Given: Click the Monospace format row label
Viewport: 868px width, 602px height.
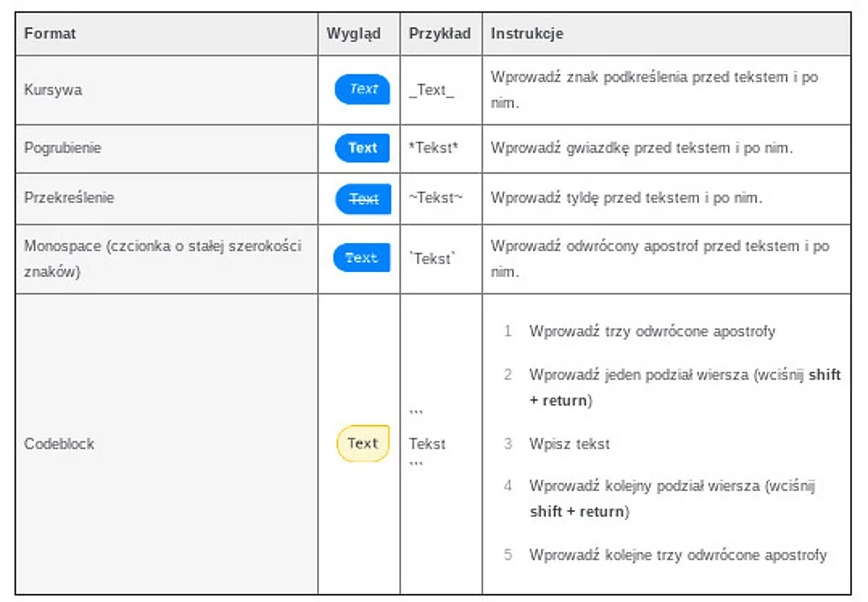Looking at the screenshot, I should (163, 258).
